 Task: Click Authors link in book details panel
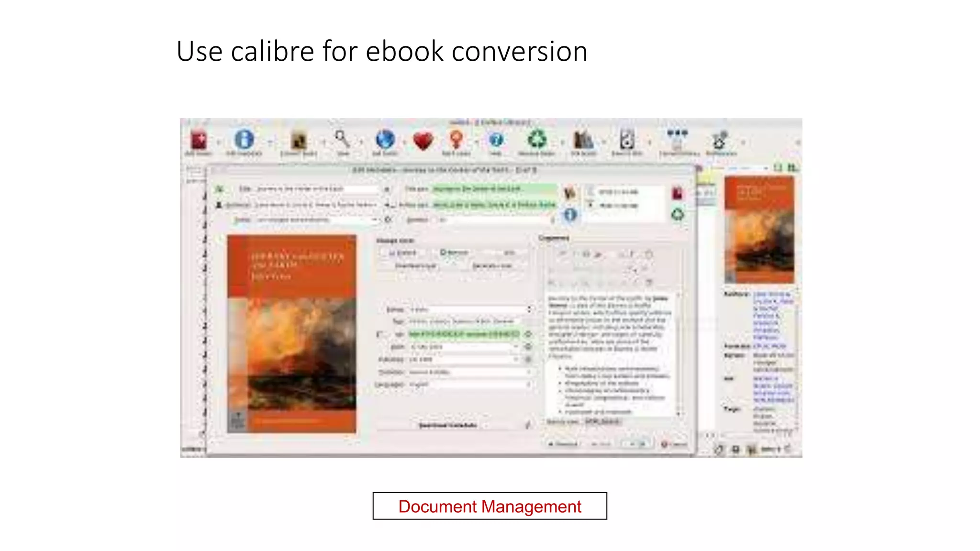pos(772,316)
